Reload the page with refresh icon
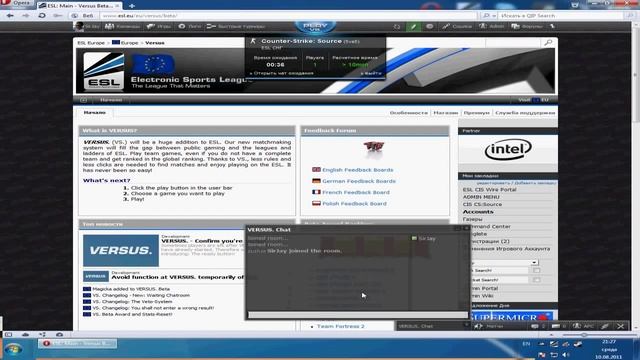640x360 pixels. [42, 16]
